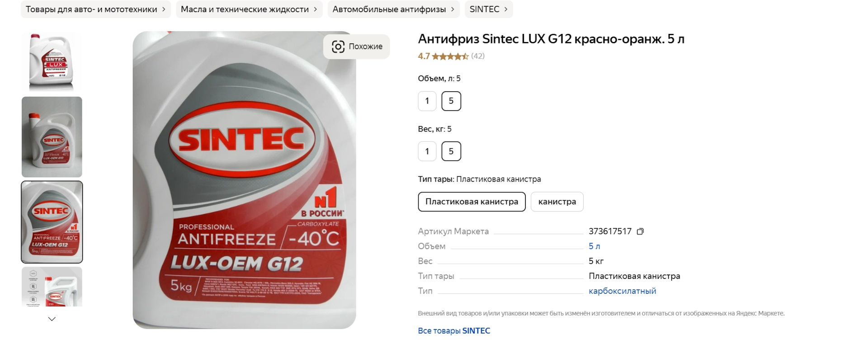Viewport: 868px width, 348px height.
Task: Open 'Товары для авто- и мототехники' breadcrumb
Action: [96, 9]
